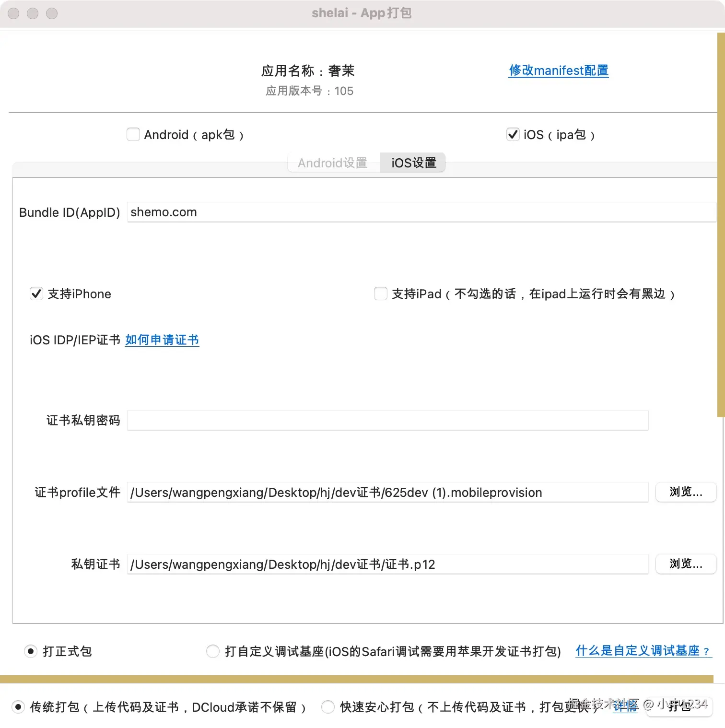Switch to the Android设置 tab
Screen dimensions: 725x728
pos(333,163)
